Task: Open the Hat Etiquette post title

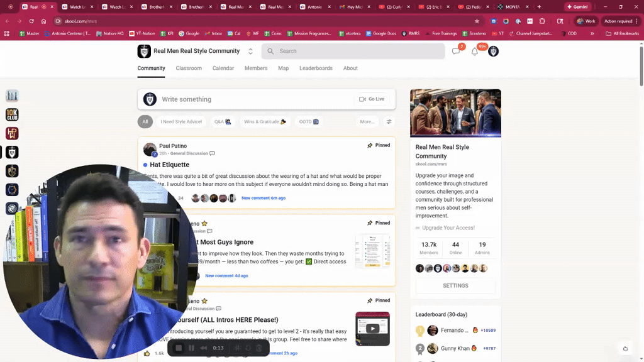Action: tap(170, 165)
